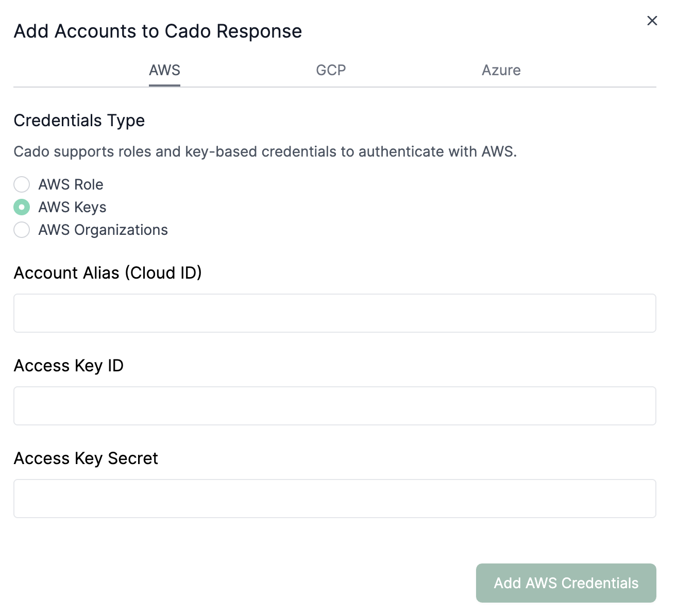
Task: Select the AWS Keys radio button
Action: (x=22, y=207)
